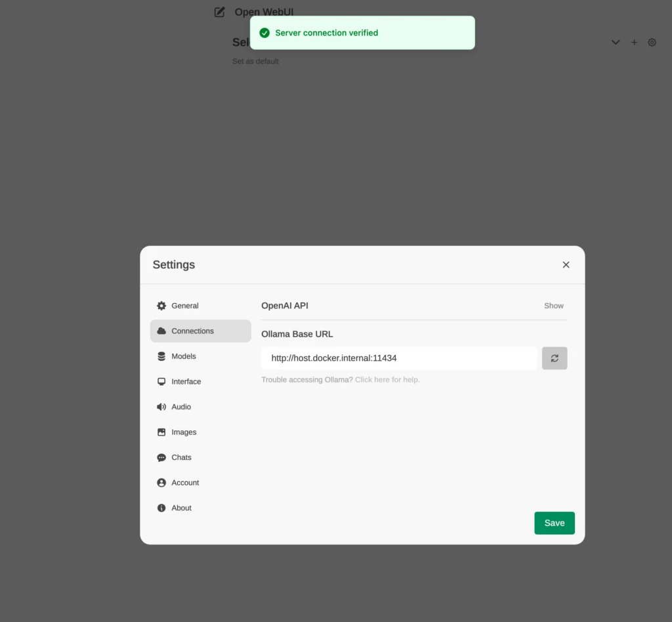Image resolution: width=672 pixels, height=622 pixels.
Task: Click the 'Ollama Base URL' label
Action: tap(297, 334)
